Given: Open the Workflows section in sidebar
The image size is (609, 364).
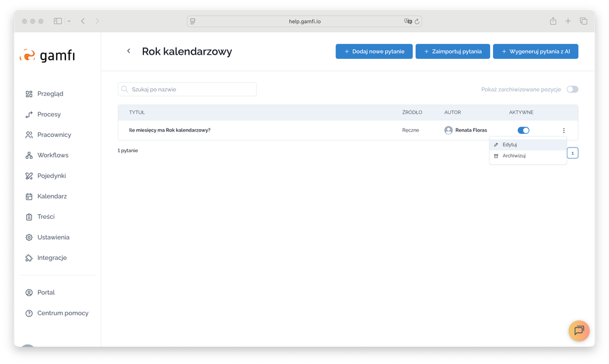Looking at the screenshot, I should (52, 155).
